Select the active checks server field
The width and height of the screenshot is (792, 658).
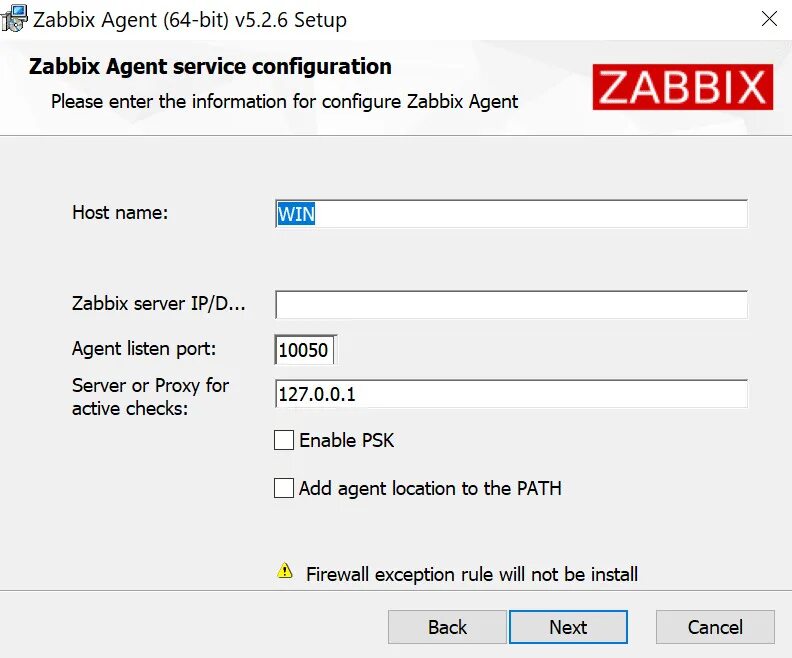pyautogui.click(x=511, y=395)
